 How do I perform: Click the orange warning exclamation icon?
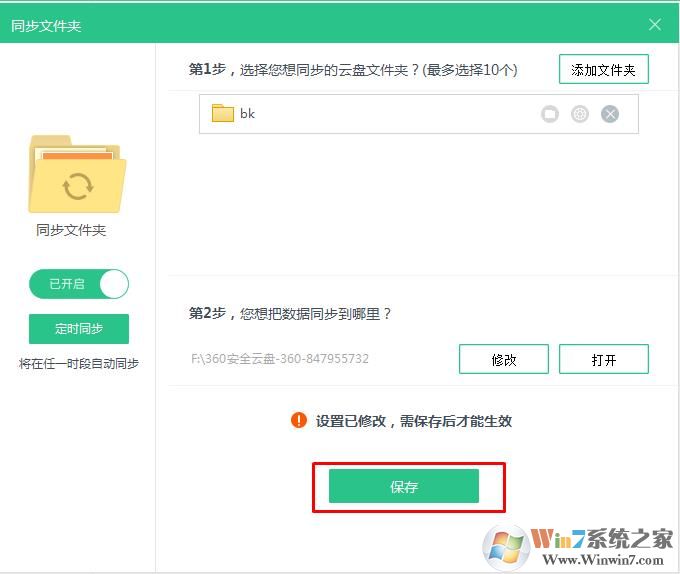pos(299,421)
